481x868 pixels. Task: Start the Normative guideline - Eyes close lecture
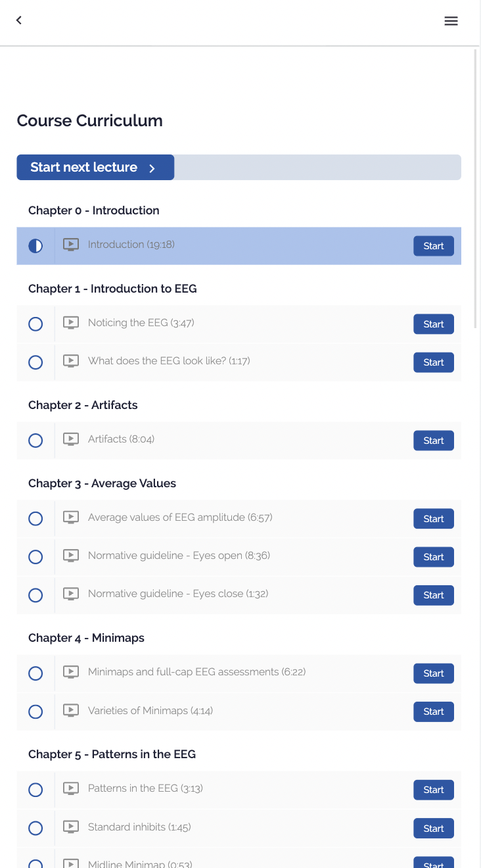(434, 595)
